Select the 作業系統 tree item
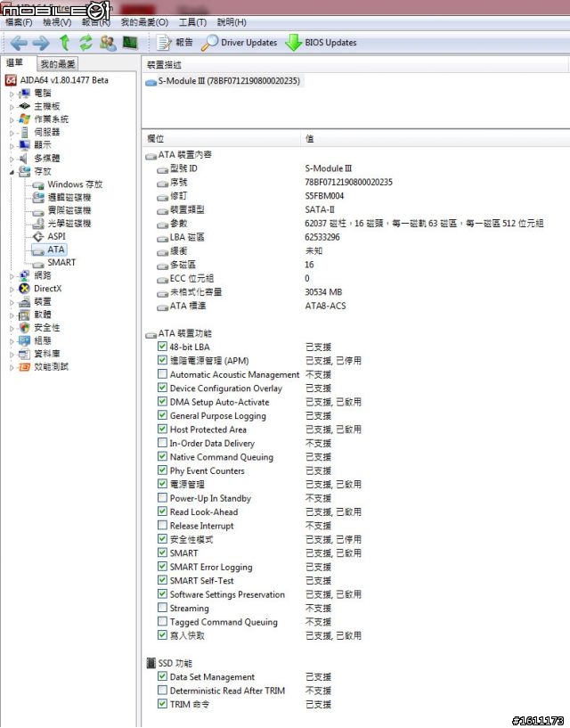This screenshot has width=570, height=728. click(44, 119)
